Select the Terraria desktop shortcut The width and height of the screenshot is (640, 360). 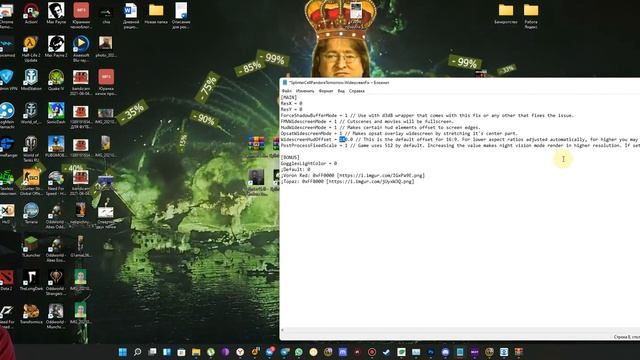tap(31, 213)
